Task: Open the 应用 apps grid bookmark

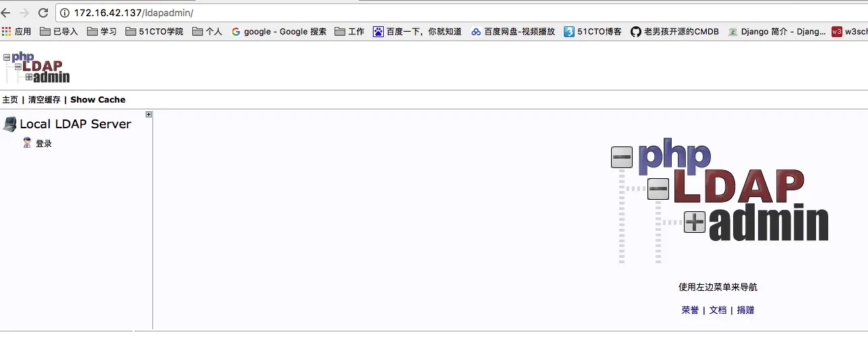Action: click(17, 32)
